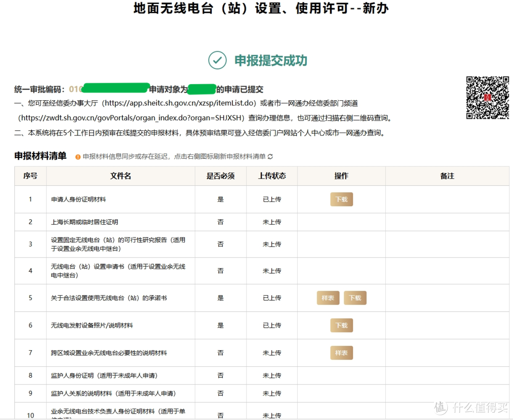Click the 操作 column header
513x420 pixels.
tap(341, 176)
